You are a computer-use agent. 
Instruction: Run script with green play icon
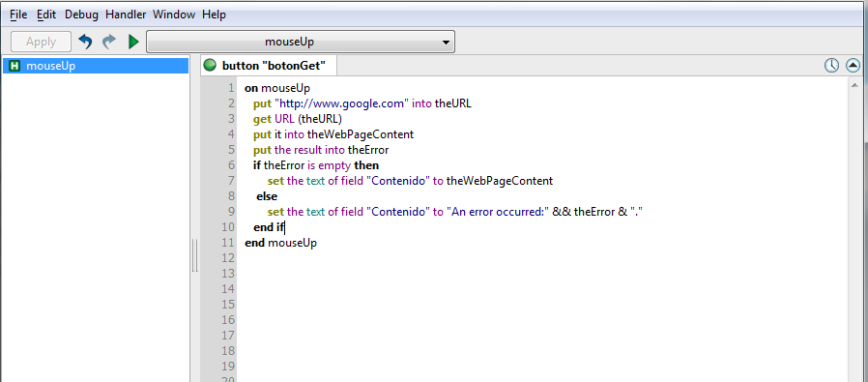pos(133,42)
